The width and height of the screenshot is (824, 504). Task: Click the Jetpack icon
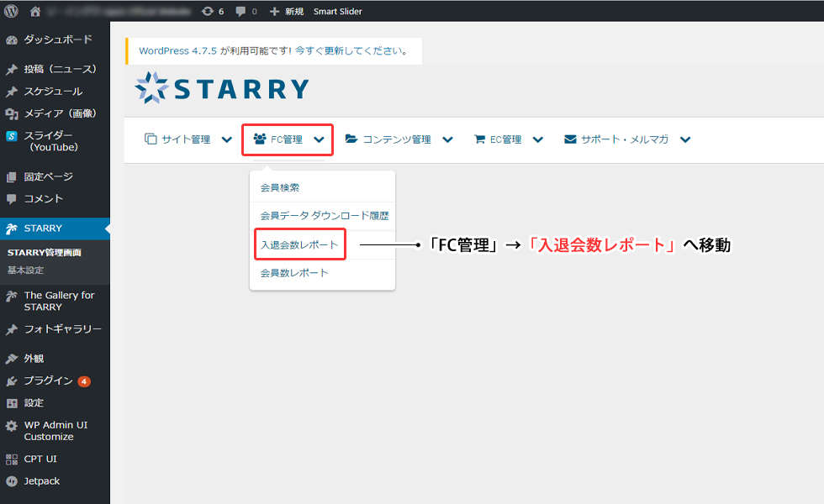(12, 481)
